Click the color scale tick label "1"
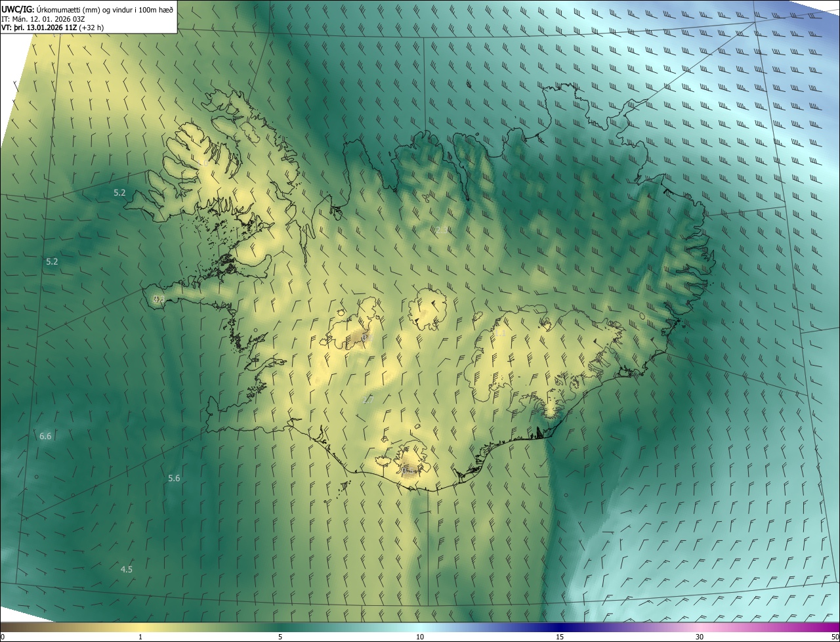 pyautogui.click(x=140, y=637)
